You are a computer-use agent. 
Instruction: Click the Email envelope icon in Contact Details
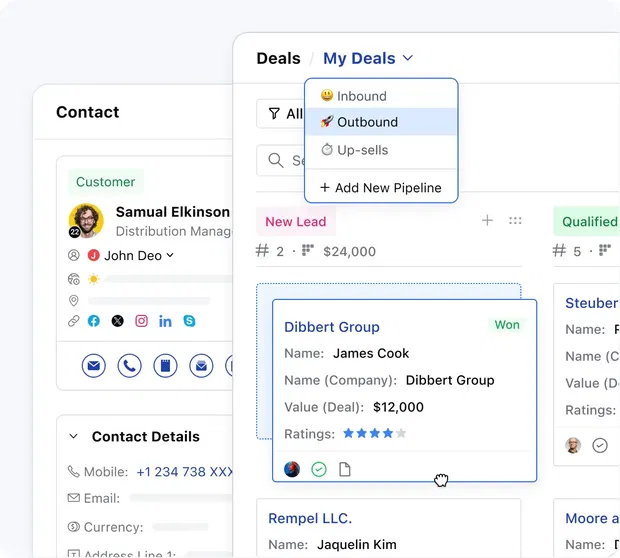[x=74, y=498]
